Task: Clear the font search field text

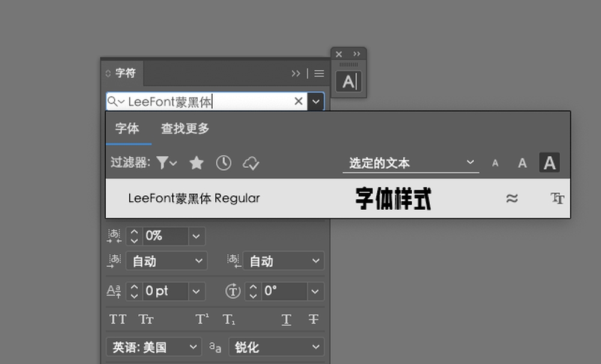Action: pos(298,102)
